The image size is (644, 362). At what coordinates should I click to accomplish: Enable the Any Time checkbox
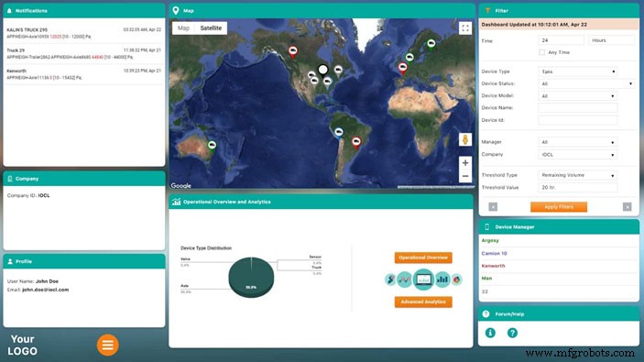pos(541,52)
